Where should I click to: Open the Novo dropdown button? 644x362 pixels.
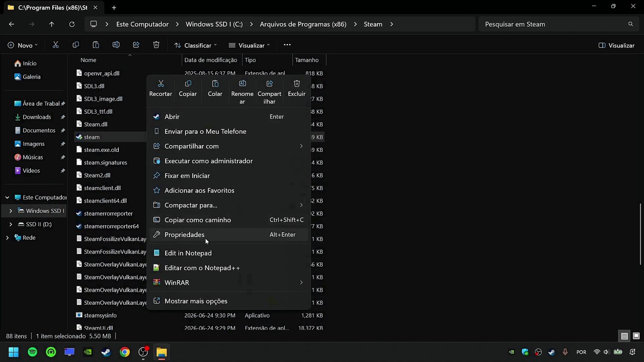point(23,45)
